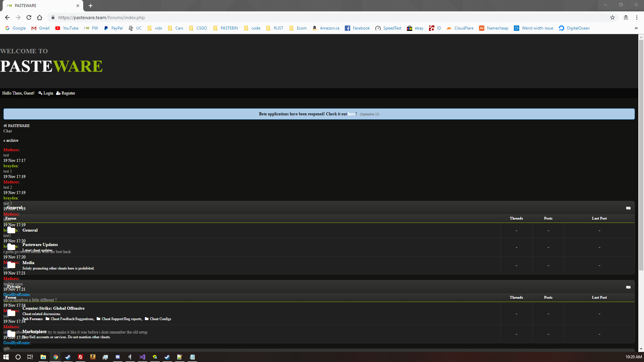Open the browser home page icon

coord(40,17)
